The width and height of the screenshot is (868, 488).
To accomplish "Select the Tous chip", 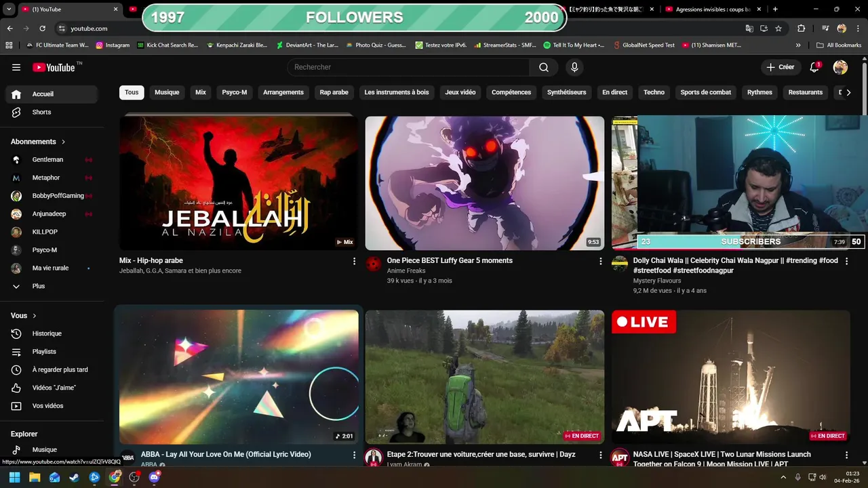I will (132, 92).
